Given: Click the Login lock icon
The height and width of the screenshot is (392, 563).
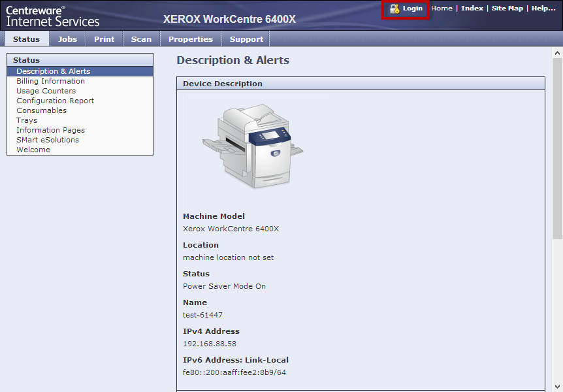Looking at the screenshot, I should pyautogui.click(x=394, y=8).
